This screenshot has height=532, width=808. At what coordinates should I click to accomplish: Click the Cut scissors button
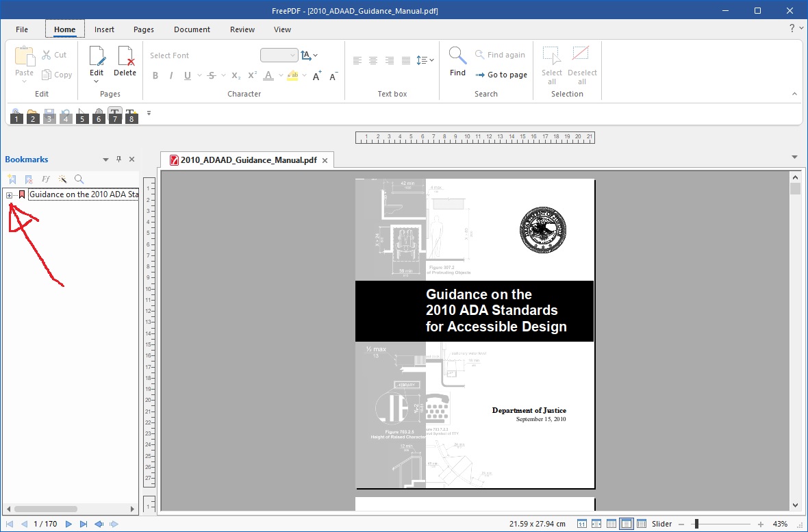54,55
